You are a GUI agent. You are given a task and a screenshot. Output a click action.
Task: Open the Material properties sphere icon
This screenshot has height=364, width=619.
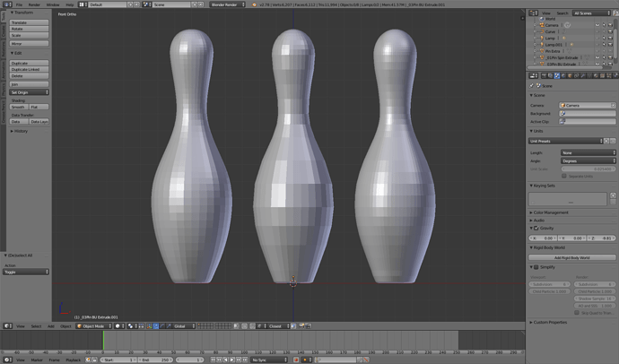pos(596,75)
